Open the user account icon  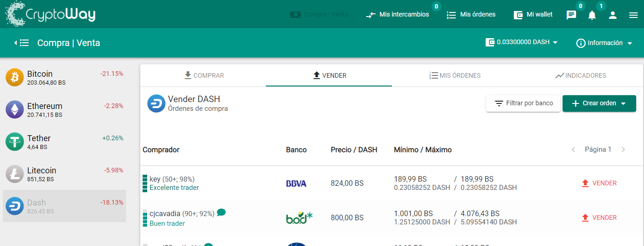coord(613,15)
